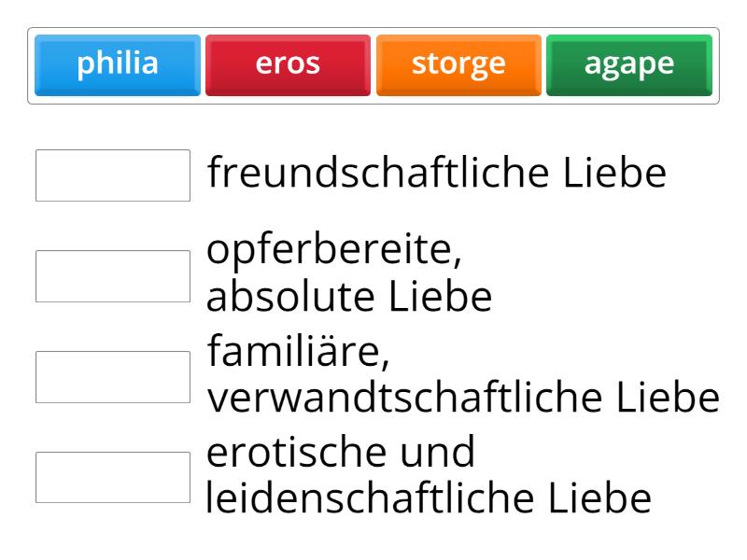This screenshot has height=560, width=747.
Task: Select the drop box for erotische und leidenschaftliche Liebe
Action: point(113,477)
